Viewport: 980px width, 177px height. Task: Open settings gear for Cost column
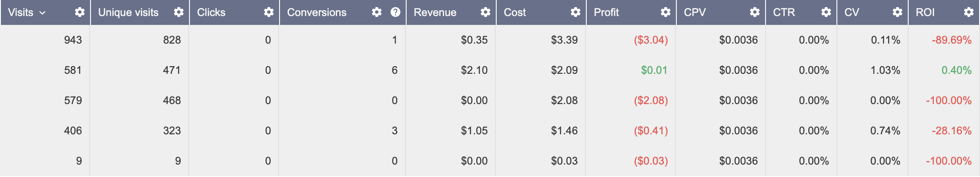[x=576, y=12]
